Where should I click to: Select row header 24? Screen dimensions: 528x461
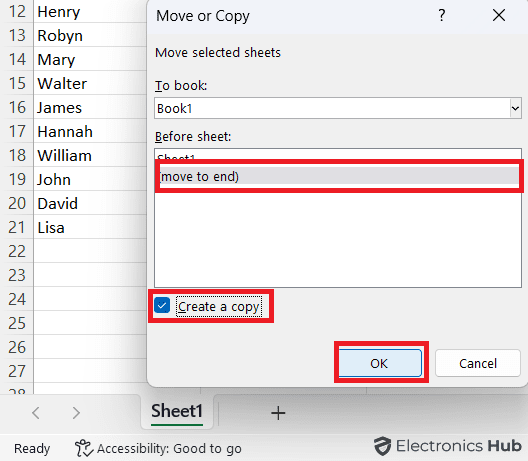[17, 299]
